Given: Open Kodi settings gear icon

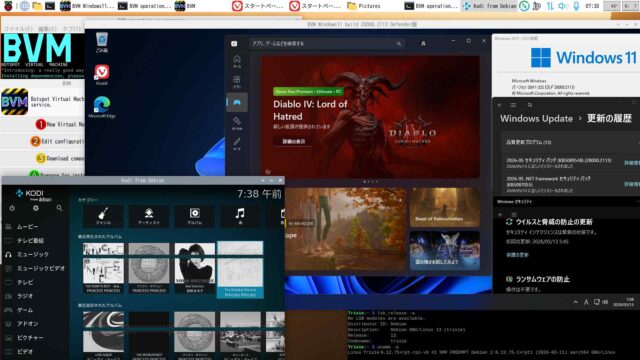Looking at the screenshot, I should (36, 208).
